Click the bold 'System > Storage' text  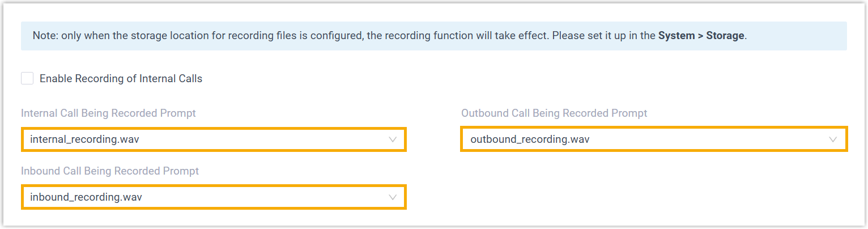(701, 36)
